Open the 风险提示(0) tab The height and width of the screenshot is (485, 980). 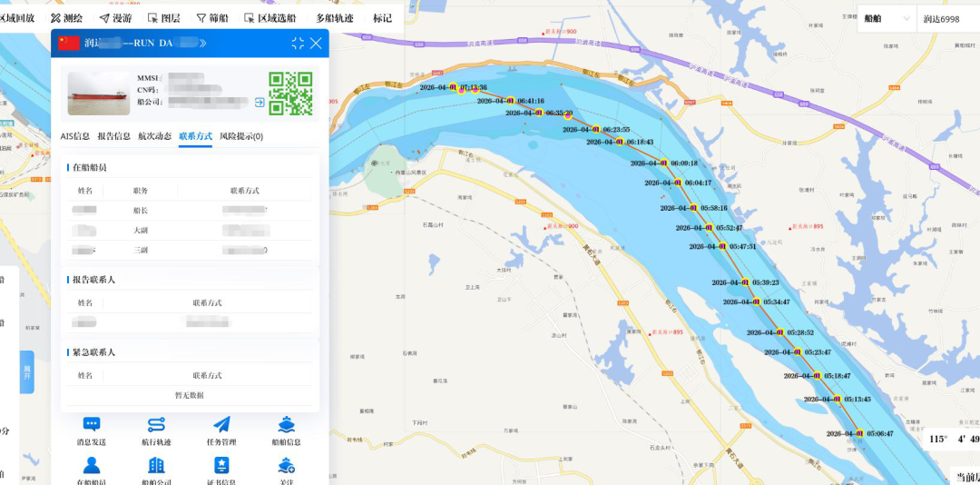coord(241,136)
